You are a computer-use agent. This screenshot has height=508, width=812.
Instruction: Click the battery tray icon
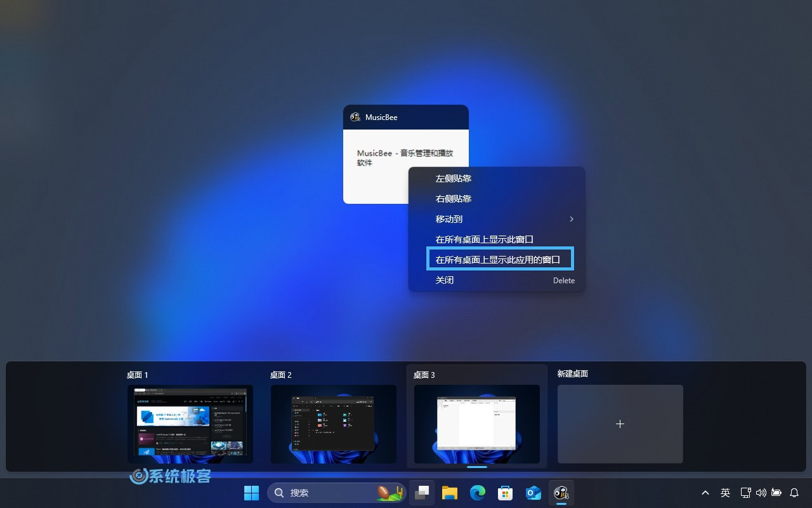point(776,493)
